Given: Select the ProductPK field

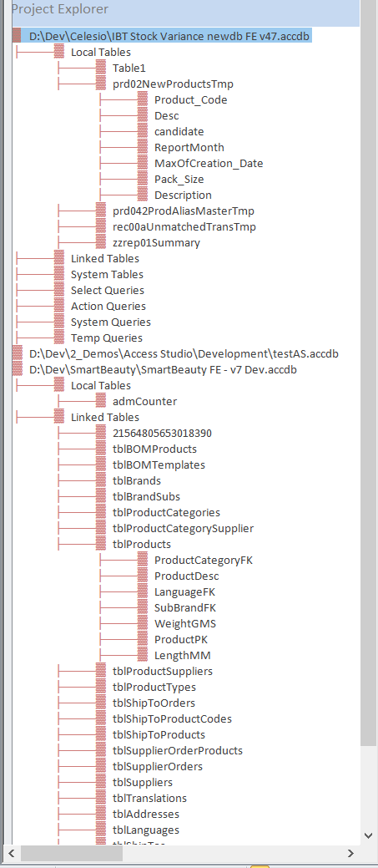Looking at the screenshot, I should click(x=181, y=640).
